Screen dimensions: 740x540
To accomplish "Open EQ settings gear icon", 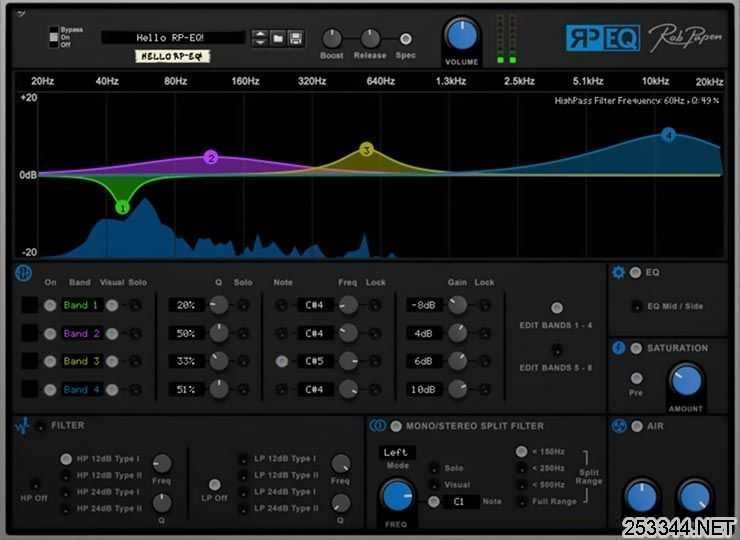I will (618, 272).
